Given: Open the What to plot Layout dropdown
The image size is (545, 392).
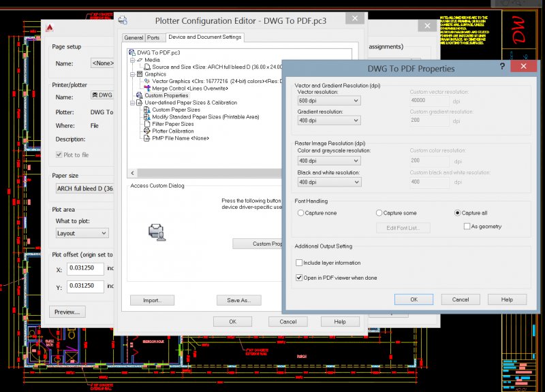Looking at the screenshot, I should tap(82, 233).
